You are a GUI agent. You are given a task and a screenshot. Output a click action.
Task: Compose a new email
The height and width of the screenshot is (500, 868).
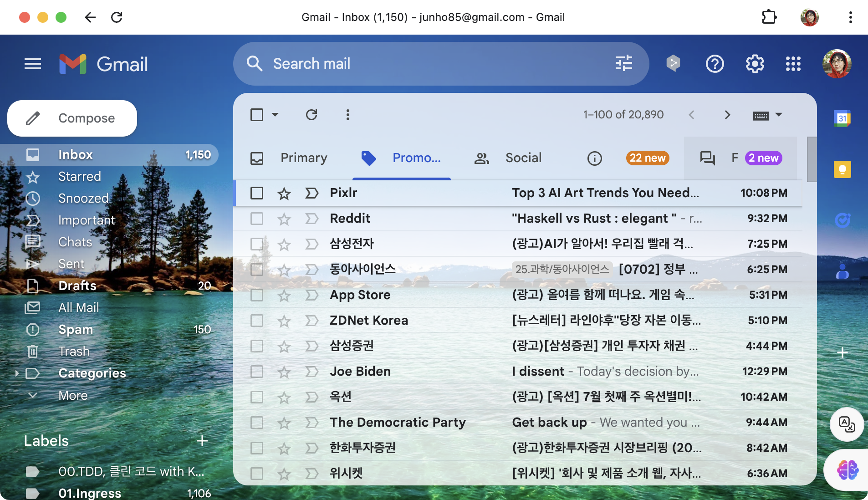tap(72, 118)
